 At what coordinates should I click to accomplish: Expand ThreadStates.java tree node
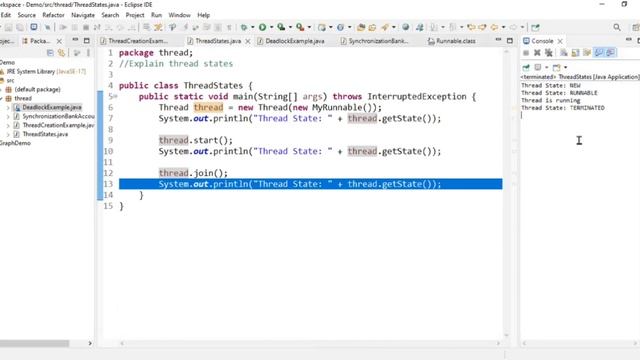pos(8,134)
